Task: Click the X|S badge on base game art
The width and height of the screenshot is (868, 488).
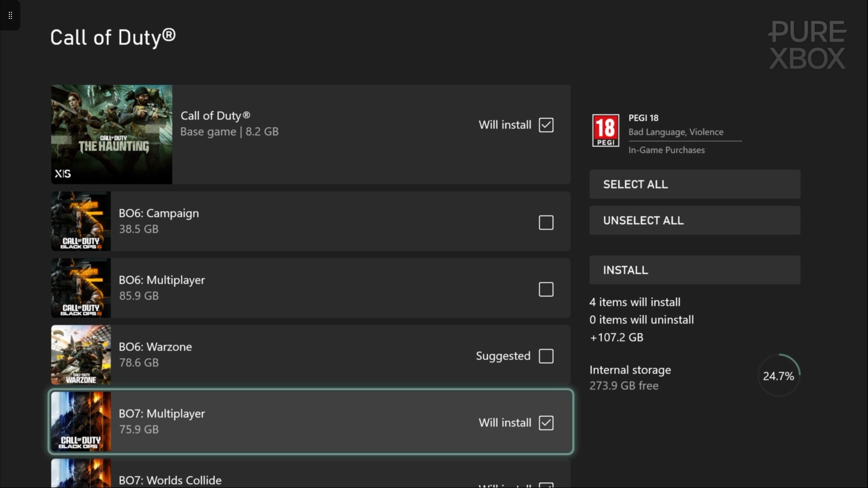Action: click(x=63, y=174)
